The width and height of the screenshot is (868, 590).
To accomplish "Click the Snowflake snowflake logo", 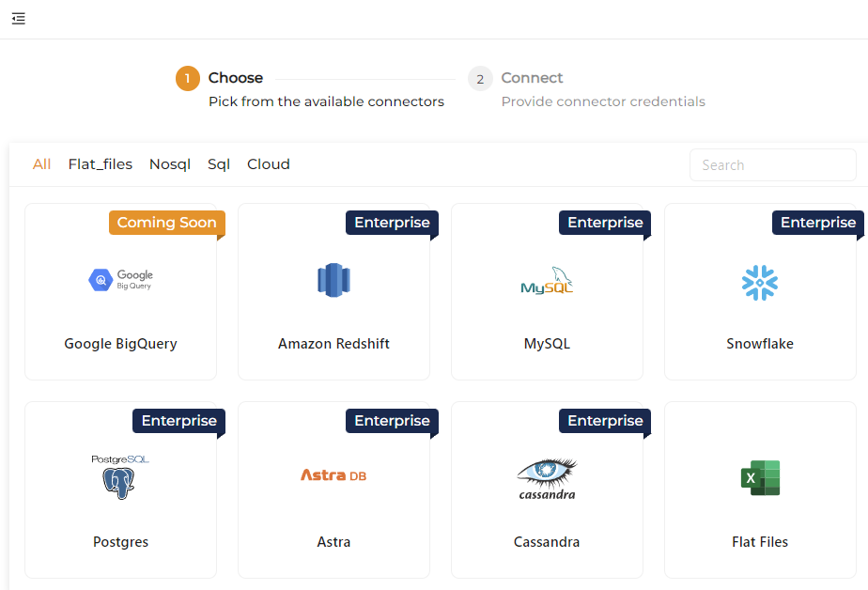I will (x=760, y=280).
